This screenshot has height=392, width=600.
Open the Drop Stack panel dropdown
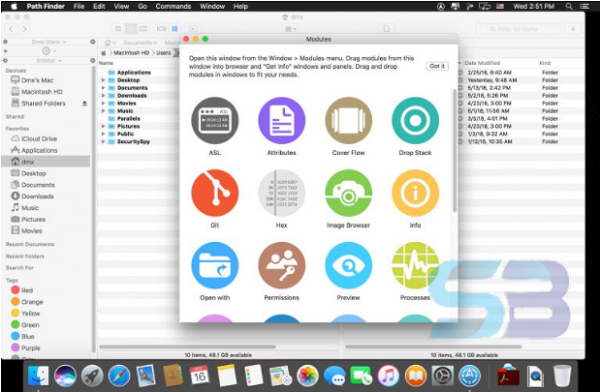tap(49, 42)
